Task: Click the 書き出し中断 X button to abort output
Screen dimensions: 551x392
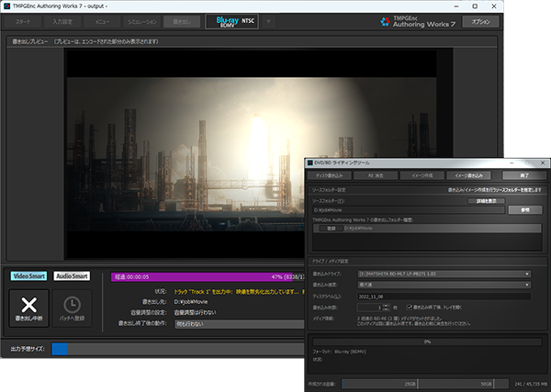Action: 28,308
